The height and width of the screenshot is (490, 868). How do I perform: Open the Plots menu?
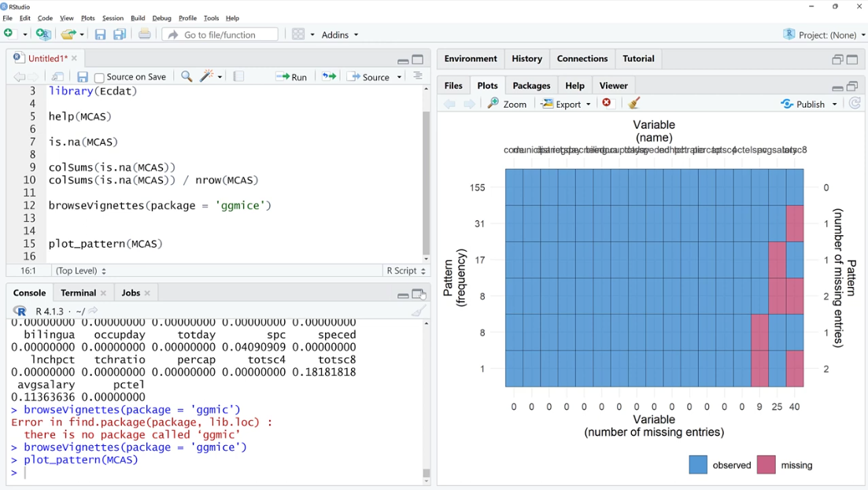click(x=87, y=18)
